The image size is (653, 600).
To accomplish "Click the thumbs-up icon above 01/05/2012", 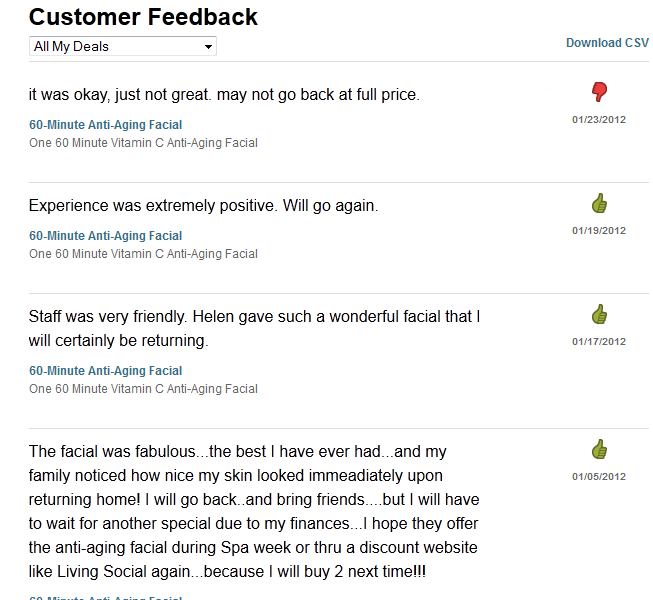I will pyautogui.click(x=599, y=449).
